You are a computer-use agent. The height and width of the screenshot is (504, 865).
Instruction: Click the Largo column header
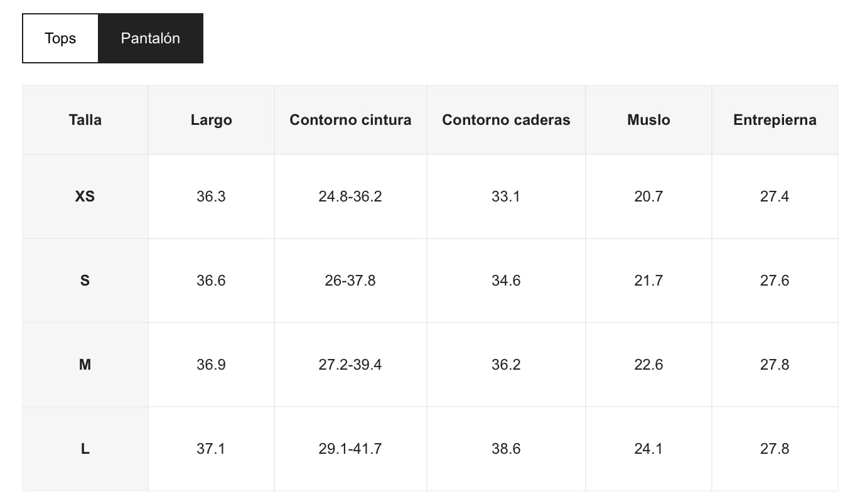211,120
